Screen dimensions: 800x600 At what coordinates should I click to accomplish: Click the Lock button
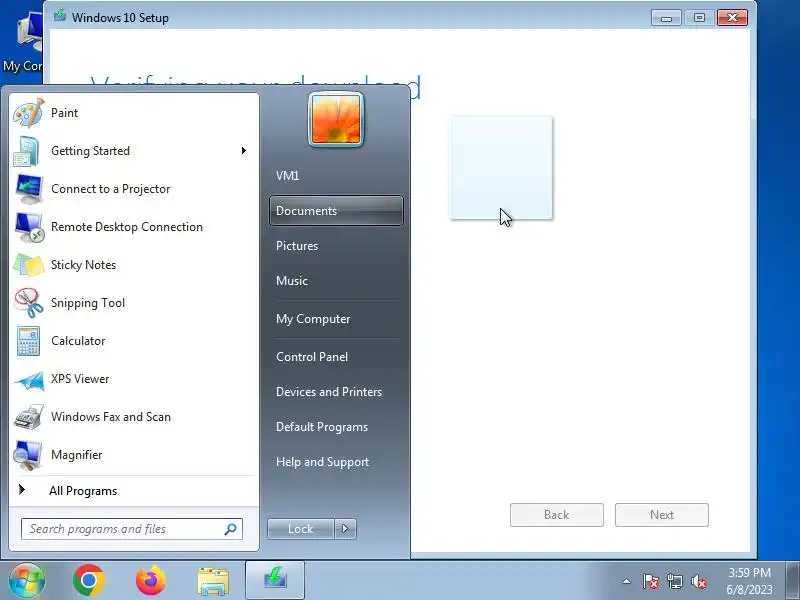pyautogui.click(x=301, y=529)
